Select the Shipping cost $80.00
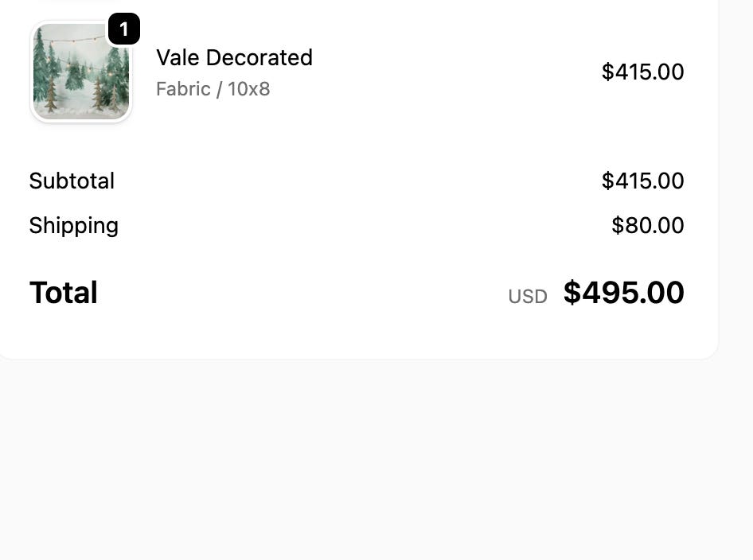Screen dimensions: 753x560 click(x=647, y=226)
